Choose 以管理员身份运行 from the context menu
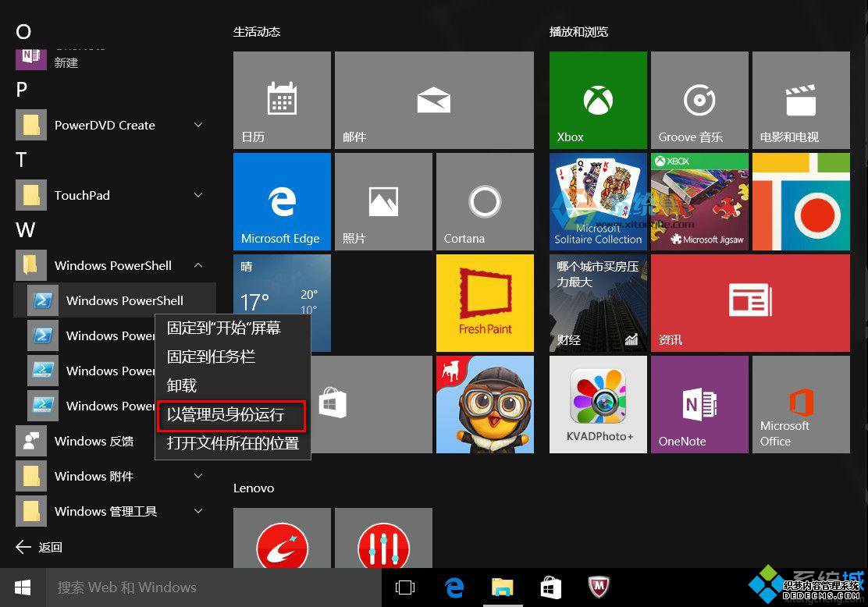The width and height of the screenshot is (868, 607). [233, 415]
